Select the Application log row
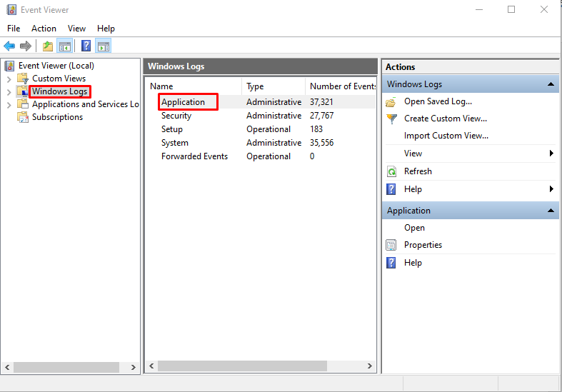Viewport: 562px width, 392px height. coord(261,102)
